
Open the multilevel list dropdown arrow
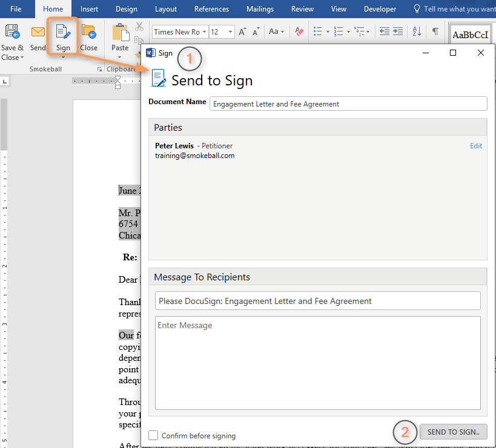point(368,31)
